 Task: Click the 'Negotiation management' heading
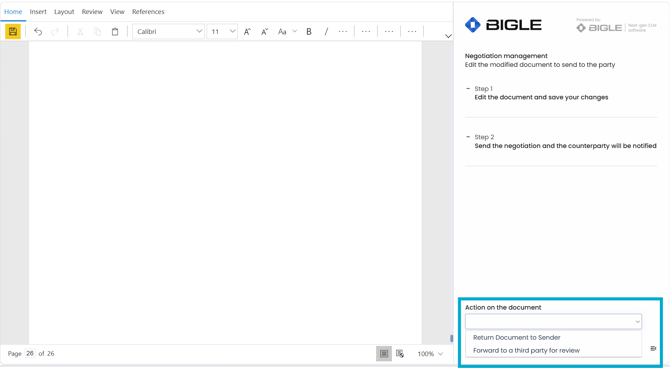[506, 56]
